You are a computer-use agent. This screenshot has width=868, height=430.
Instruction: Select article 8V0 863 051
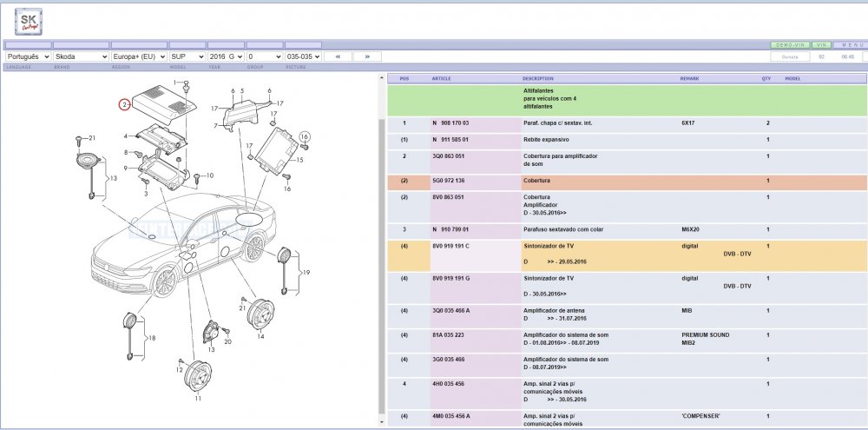pyautogui.click(x=449, y=197)
